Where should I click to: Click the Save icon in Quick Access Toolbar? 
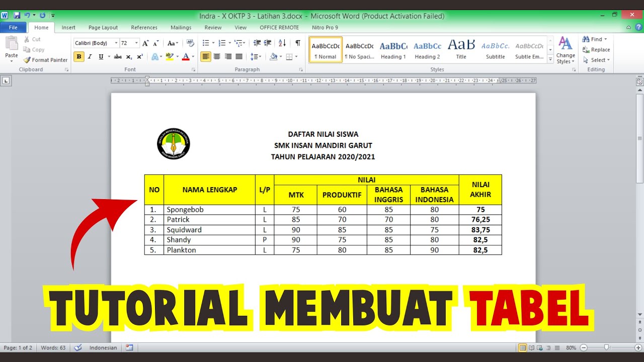(17, 16)
